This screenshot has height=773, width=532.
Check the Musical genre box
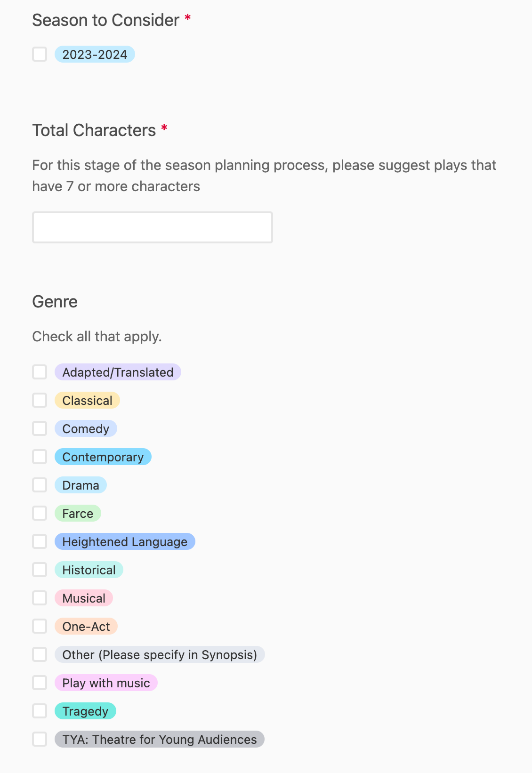(40, 598)
